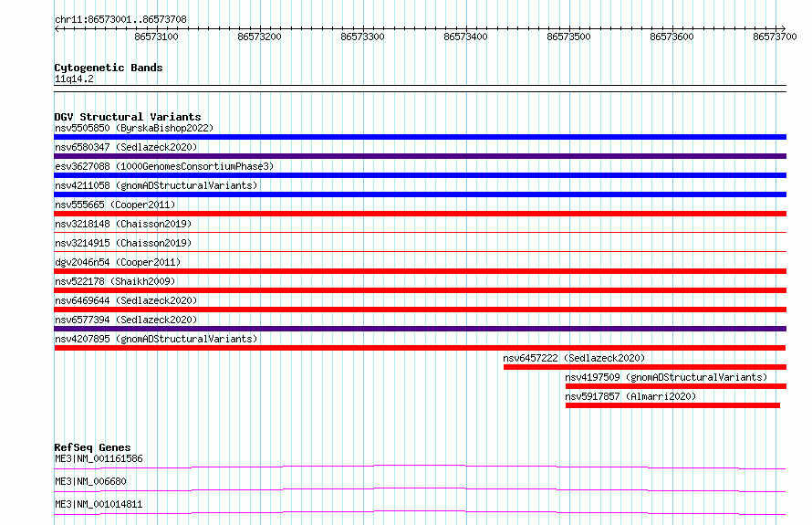The height and width of the screenshot is (525, 812).
Task: Select the red bar under nsv6469644
Action: pyautogui.click(x=420, y=310)
